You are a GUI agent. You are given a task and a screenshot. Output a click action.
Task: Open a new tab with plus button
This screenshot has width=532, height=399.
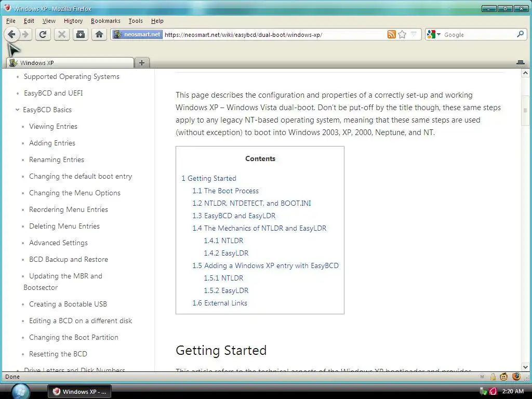tap(142, 63)
